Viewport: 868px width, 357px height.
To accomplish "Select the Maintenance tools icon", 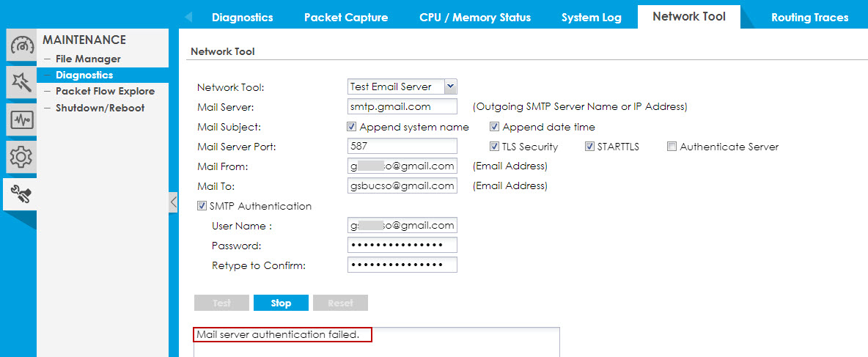I will click(20, 195).
